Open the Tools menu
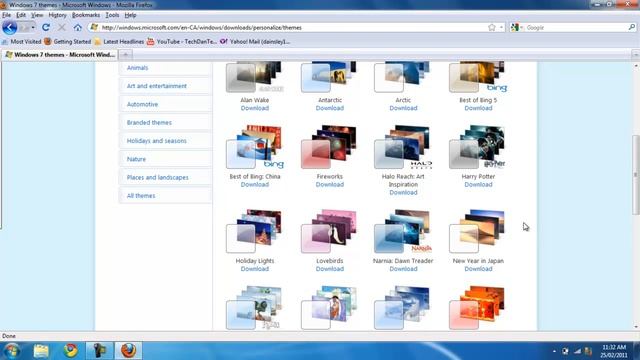 [x=112, y=15]
